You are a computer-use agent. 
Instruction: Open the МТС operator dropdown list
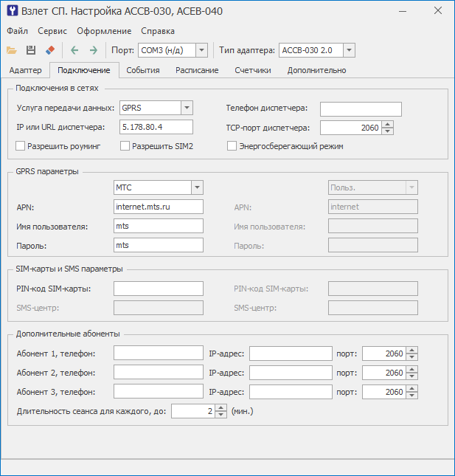(x=197, y=187)
